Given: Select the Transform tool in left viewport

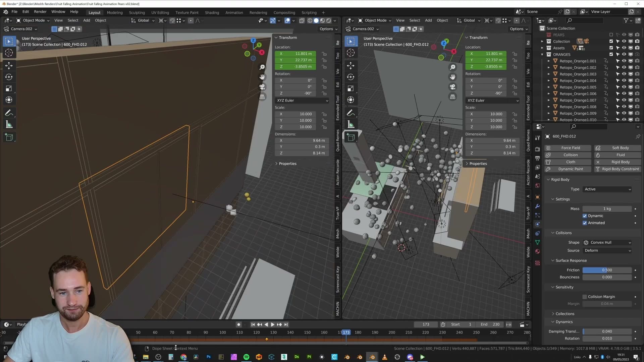Looking at the screenshot, I should [x=9, y=100].
